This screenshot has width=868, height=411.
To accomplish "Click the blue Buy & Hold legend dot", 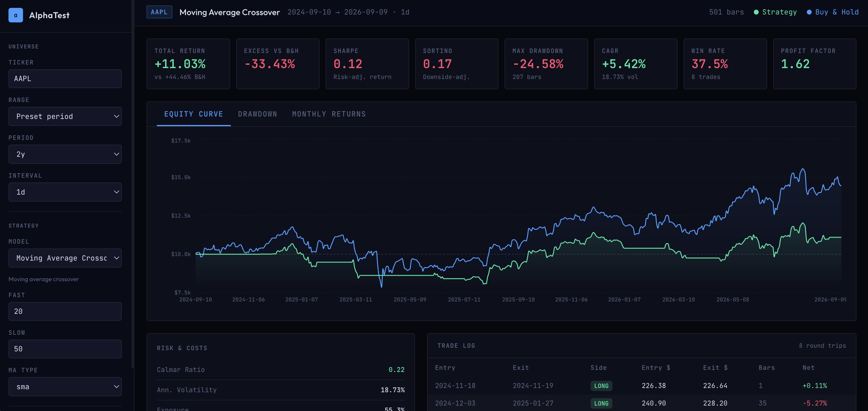I will point(809,12).
